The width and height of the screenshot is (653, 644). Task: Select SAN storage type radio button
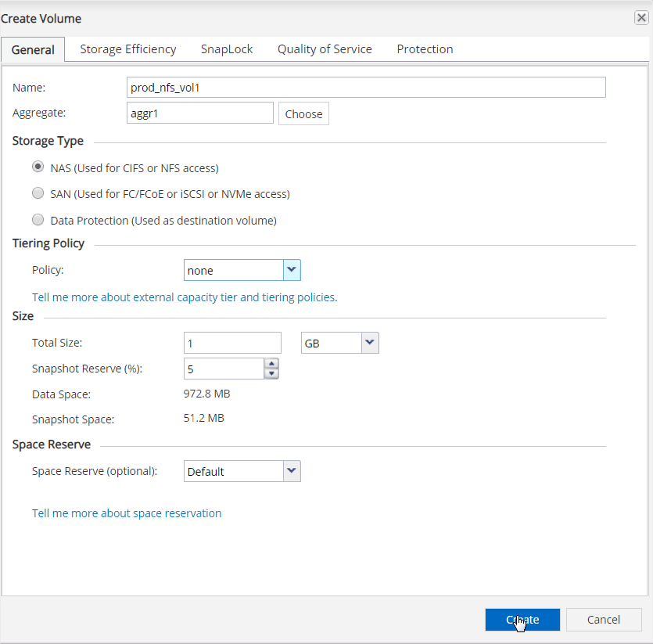coord(38,193)
